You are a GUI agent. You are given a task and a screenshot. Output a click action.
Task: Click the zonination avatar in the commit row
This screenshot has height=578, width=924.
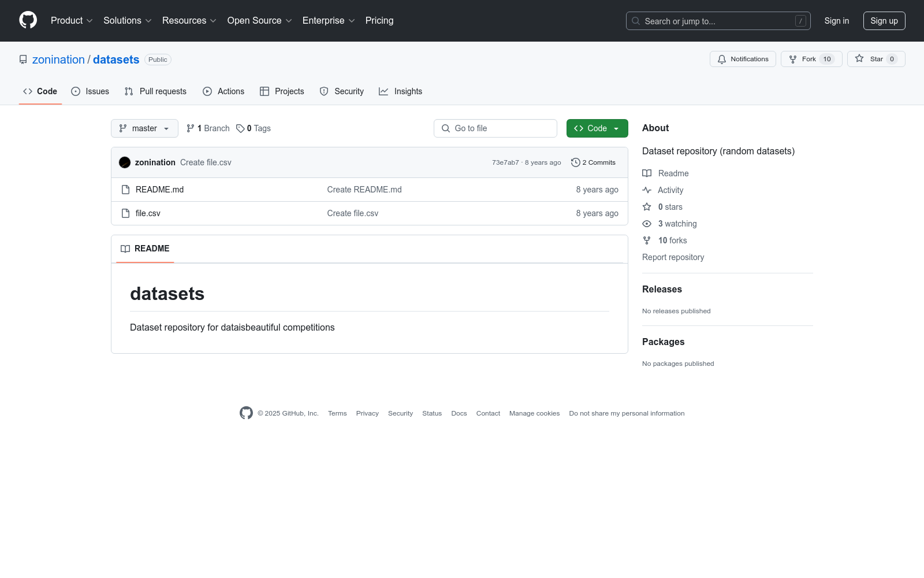click(x=125, y=162)
